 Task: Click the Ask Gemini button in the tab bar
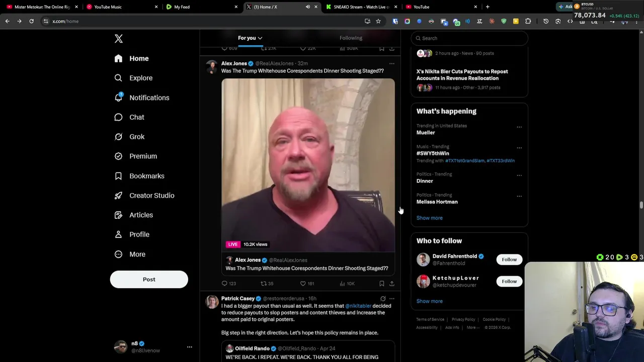click(566, 7)
